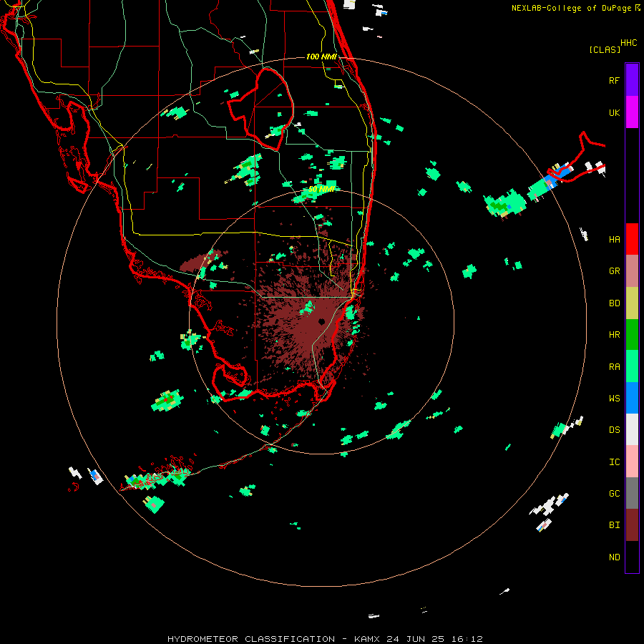Click the NEXLAB-College of DuPage credit text
Image resolution: width=644 pixels, height=644 pixels.
tap(571, 8)
